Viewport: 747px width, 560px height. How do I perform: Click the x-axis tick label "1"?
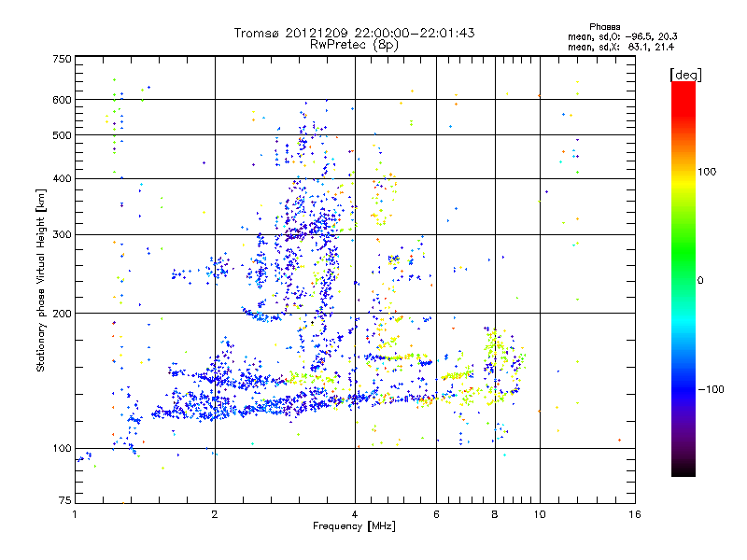[x=75, y=514]
